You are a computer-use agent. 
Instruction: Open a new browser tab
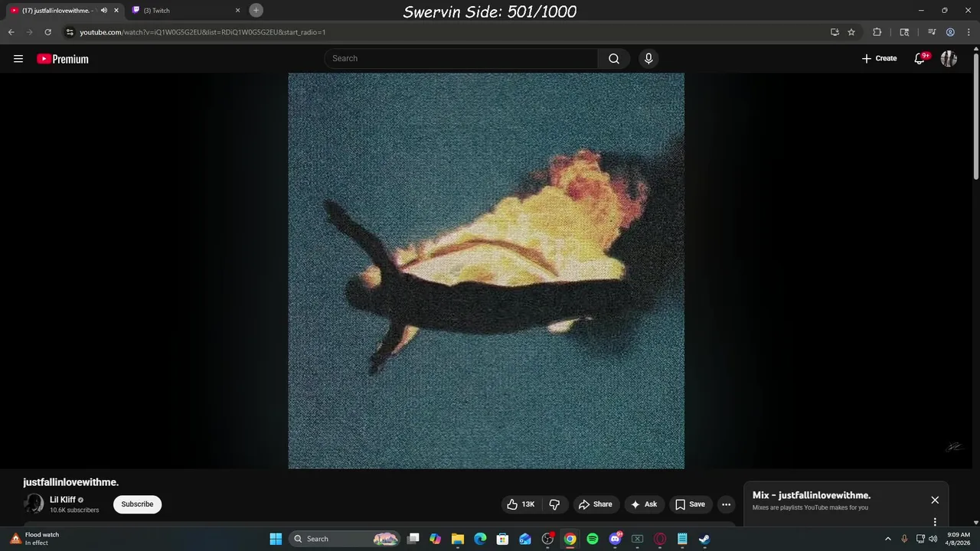click(x=256, y=10)
